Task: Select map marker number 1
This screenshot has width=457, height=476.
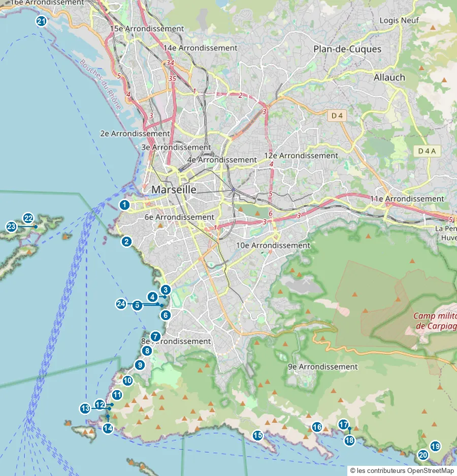Action: pyautogui.click(x=124, y=205)
